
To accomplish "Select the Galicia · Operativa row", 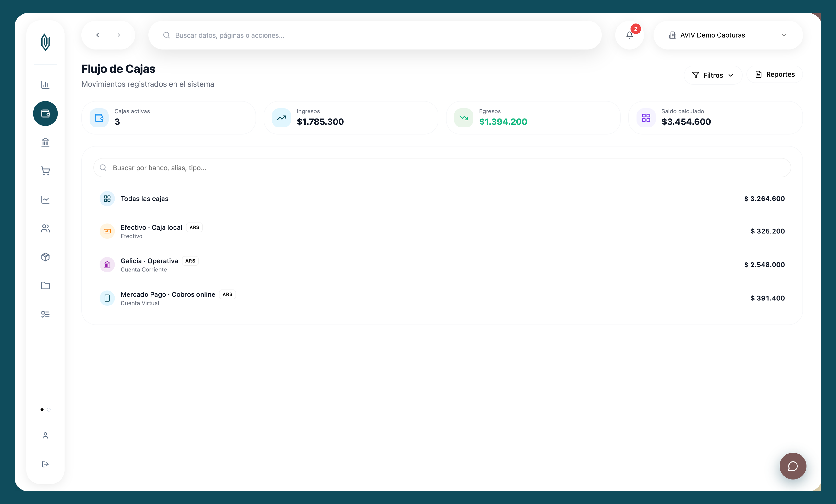I will (x=442, y=265).
